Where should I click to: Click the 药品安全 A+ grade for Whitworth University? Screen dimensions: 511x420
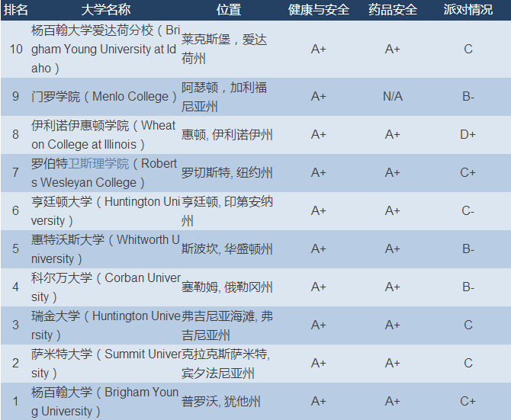tap(393, 249)
